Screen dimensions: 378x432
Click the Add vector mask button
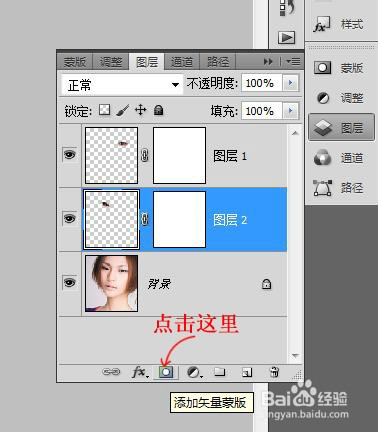coord(166,372)
